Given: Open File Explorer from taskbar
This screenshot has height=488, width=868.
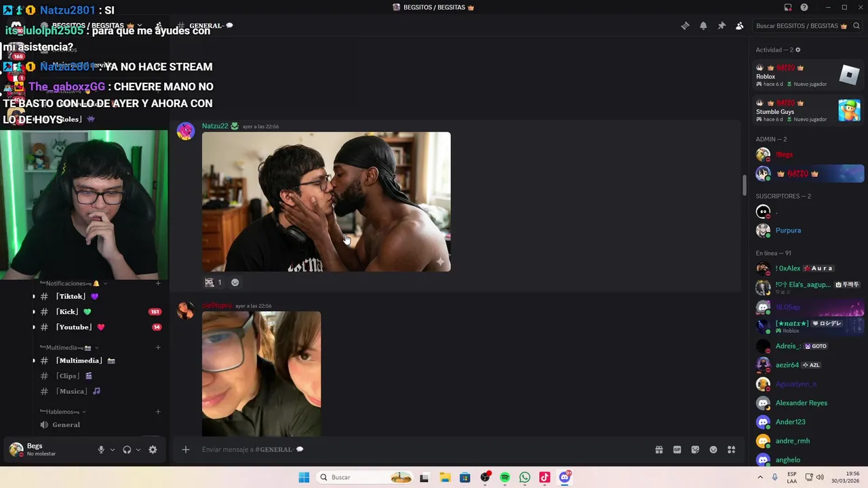Looking at the screenshot, I should click(x=445, y=478).
